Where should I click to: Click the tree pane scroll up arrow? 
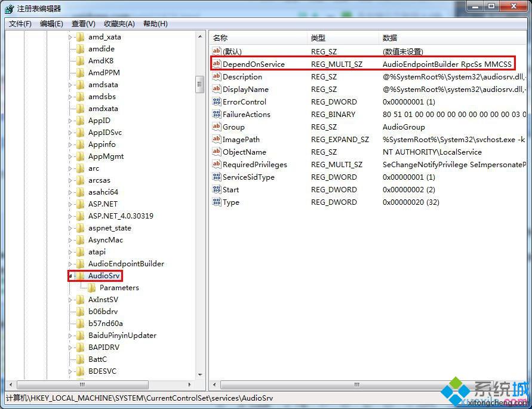tap(200, 36)
